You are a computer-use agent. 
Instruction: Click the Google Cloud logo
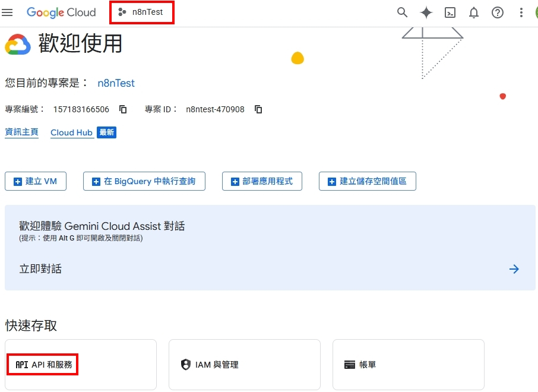click(61, 12)
